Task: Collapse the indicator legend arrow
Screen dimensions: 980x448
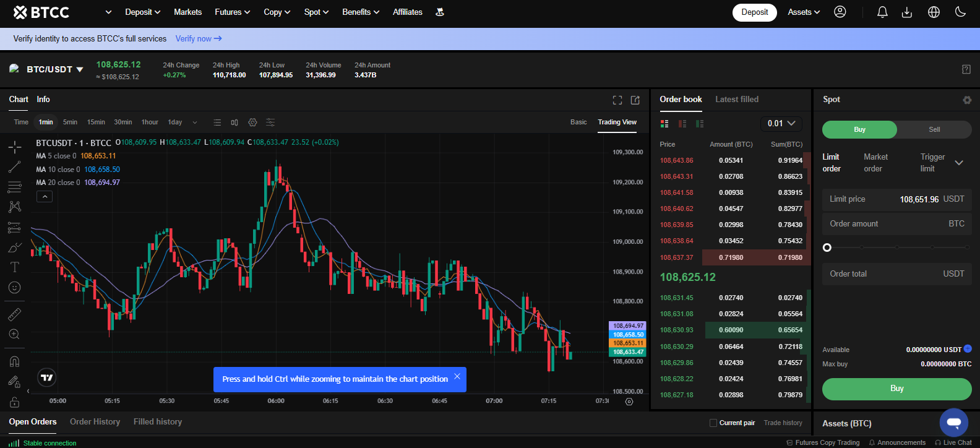Action: [45, 197]
